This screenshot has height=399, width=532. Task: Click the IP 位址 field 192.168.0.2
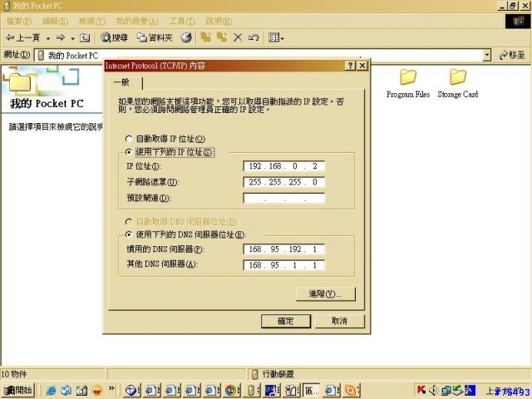[x=284, y=166]
